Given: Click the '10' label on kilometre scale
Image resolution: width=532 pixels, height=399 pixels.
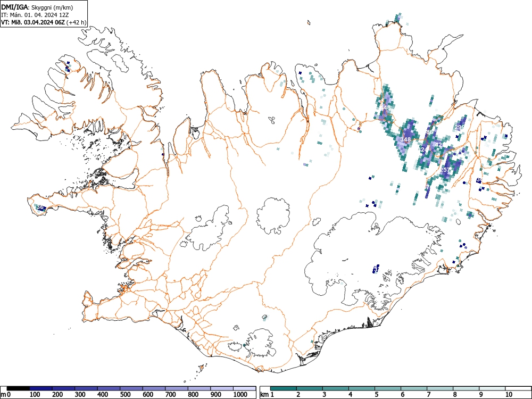Looking at the screenshot, I should 508,395.
